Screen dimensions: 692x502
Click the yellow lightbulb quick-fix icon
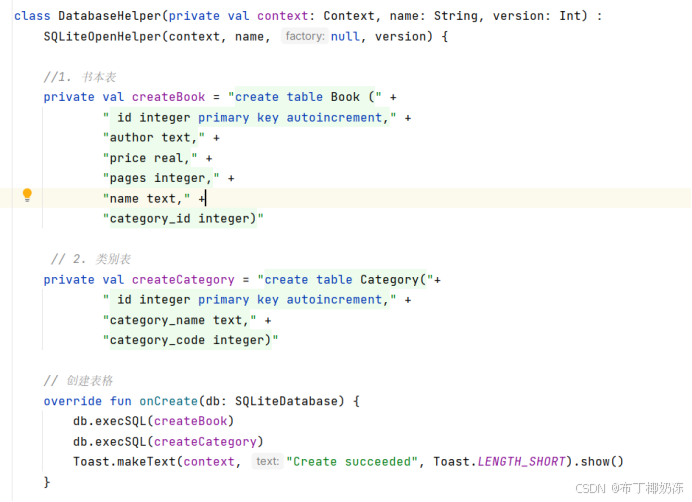pyautogui.click(x=27, y=195)
